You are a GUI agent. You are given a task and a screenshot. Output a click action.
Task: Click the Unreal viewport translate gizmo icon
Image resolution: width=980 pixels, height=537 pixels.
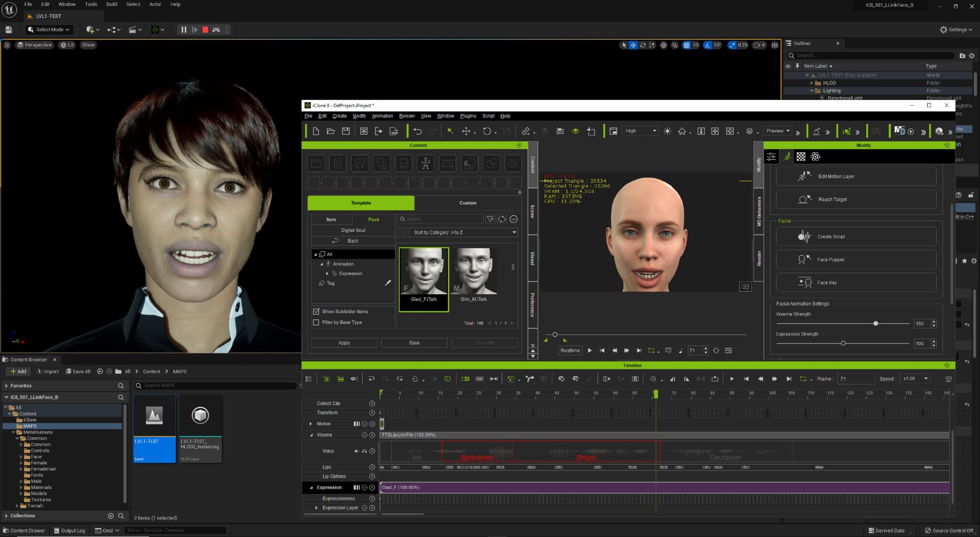point(633,45)
